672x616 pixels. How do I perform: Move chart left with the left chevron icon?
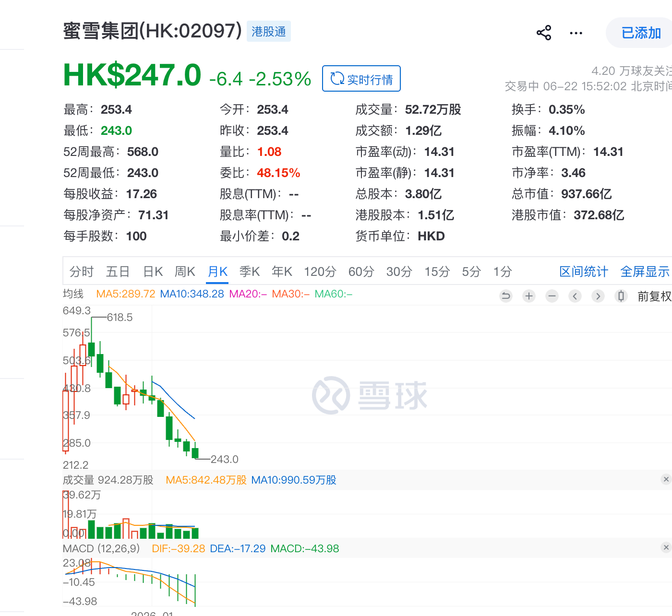point(575,296)
